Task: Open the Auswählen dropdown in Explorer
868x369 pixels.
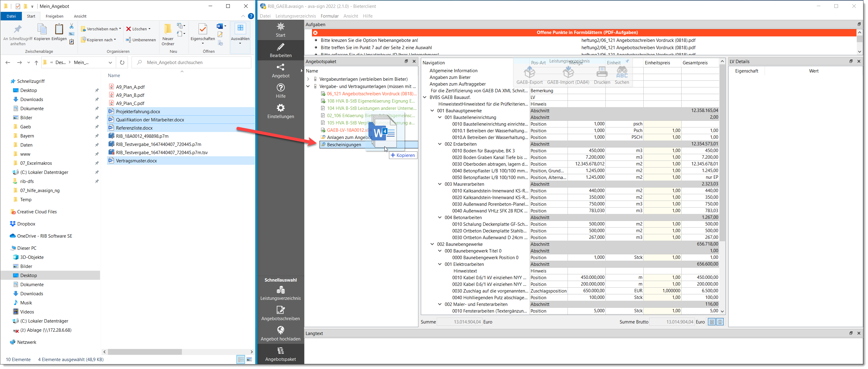Action: click(x=240, y=35)
